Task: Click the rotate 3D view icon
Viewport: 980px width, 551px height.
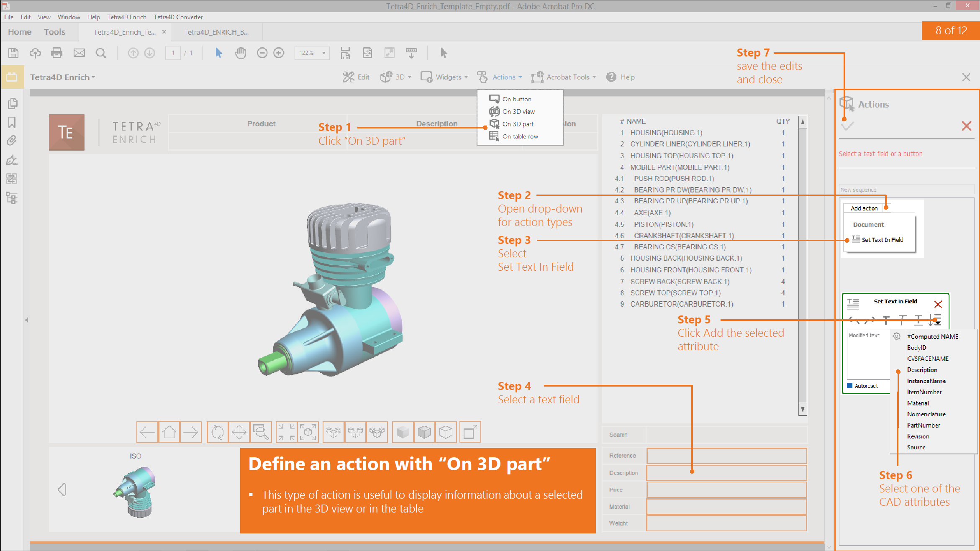Action: [x=218, y=432]
